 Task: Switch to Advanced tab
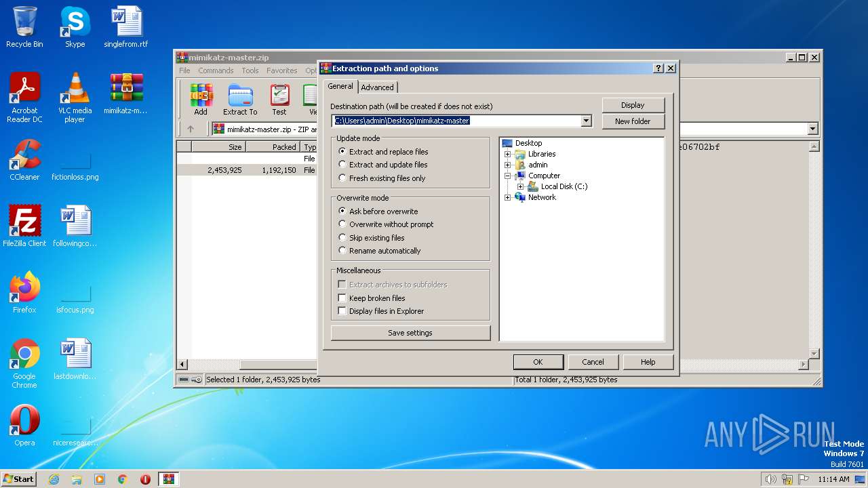click(377, 87)
